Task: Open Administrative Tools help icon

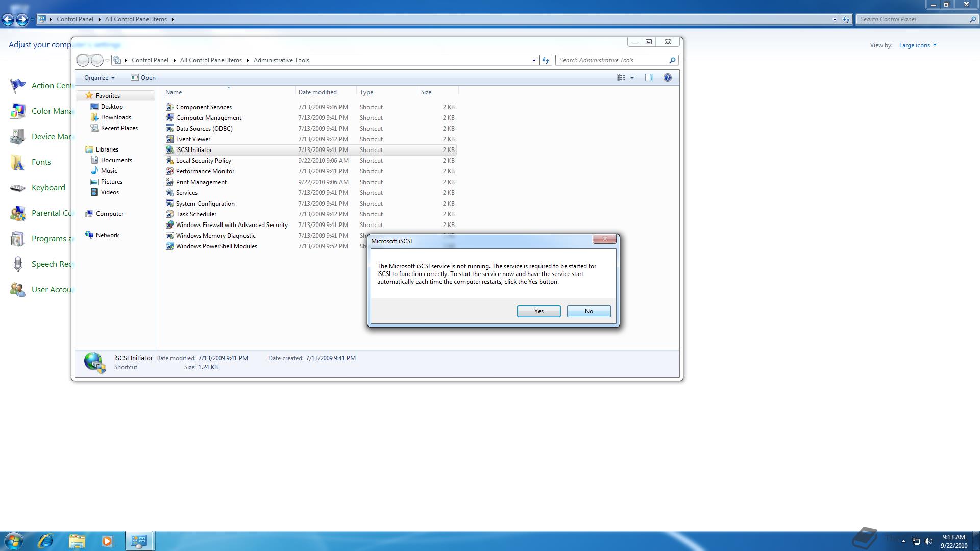Action: pos(667,78)
